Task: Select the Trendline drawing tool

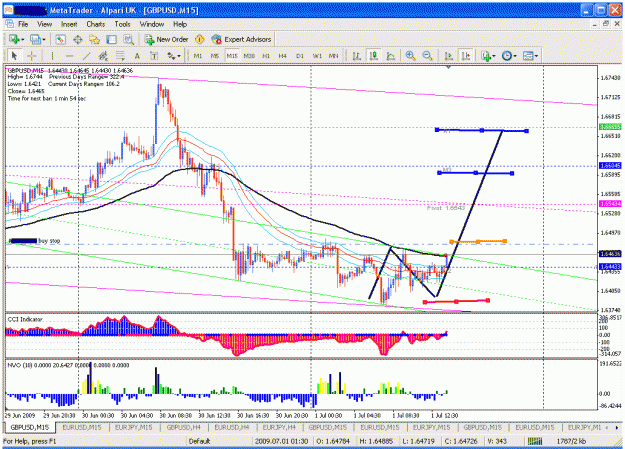Action: click(x=86, y=56)
